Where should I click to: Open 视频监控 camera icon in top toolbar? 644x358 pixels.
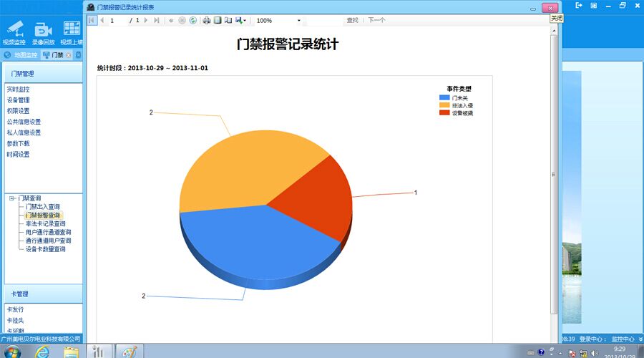14,30
